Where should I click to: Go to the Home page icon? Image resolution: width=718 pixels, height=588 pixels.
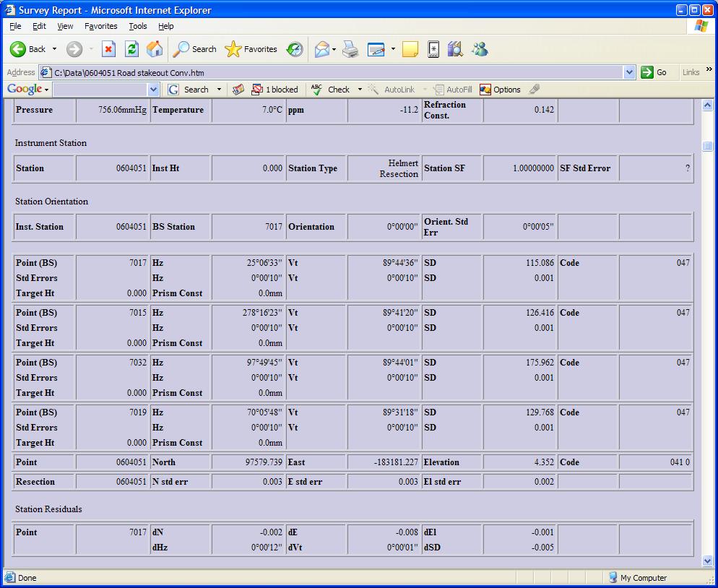click(x=155, y=49)
